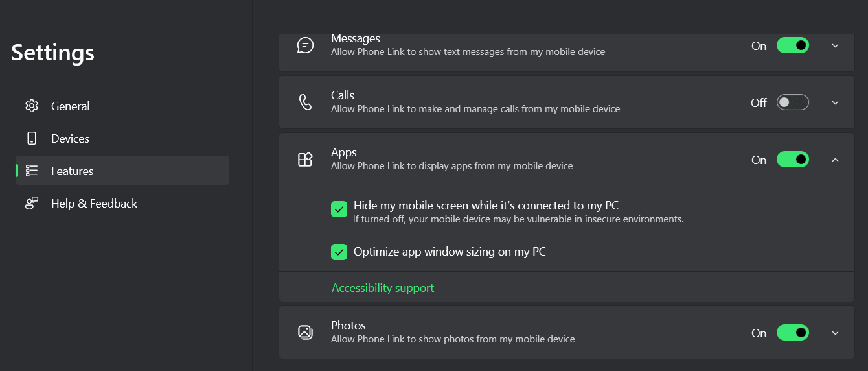Uncheck Hide my mobile screen checkbox

tap(339, 209)
